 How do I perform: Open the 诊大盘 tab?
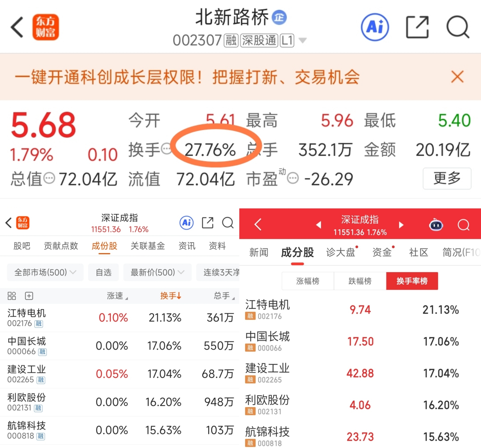(x=341, y=252)
